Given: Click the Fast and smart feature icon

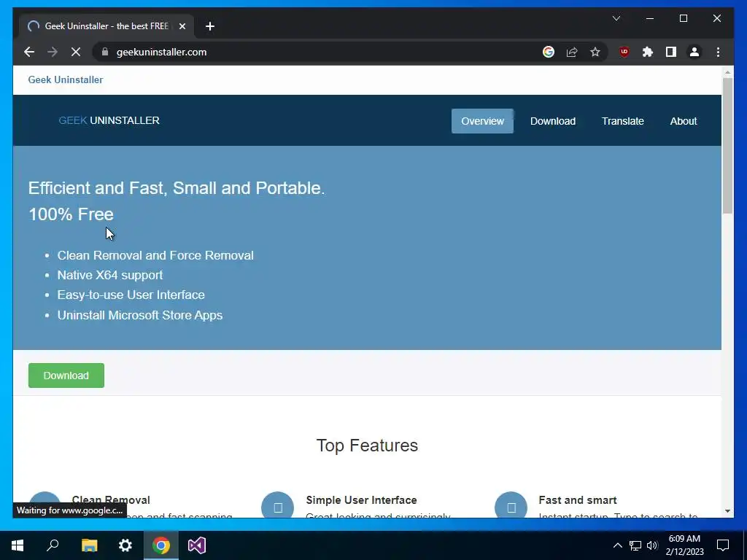Looking at the screenshot, I should (x=511, y=507).
